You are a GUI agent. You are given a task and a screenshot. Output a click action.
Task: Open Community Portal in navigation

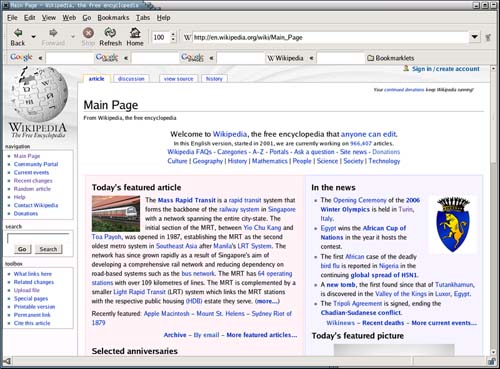click(36, 164)
